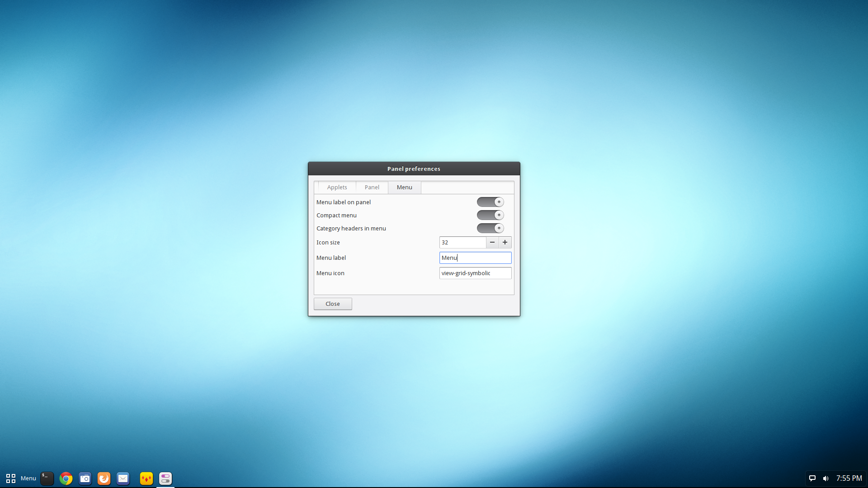
Task: Launch the yellow diamonds app icon
Action: (146, 478)
